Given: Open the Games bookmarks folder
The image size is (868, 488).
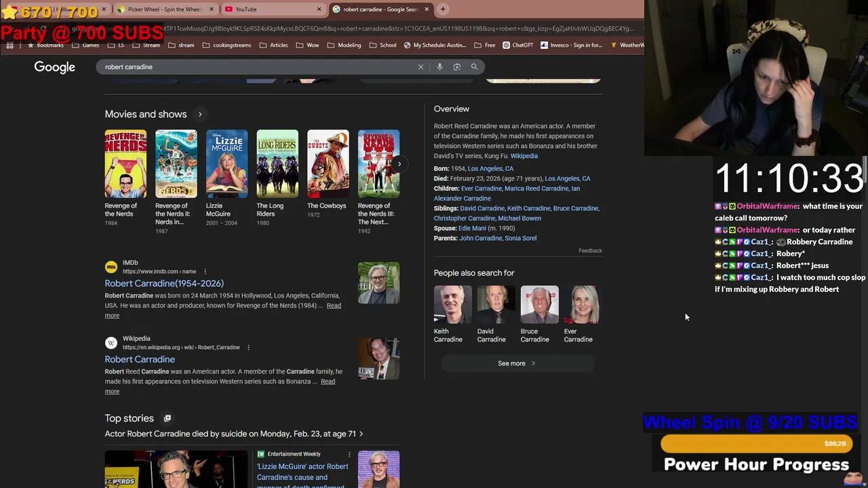Looking at the screenshot, I should 85,45.
